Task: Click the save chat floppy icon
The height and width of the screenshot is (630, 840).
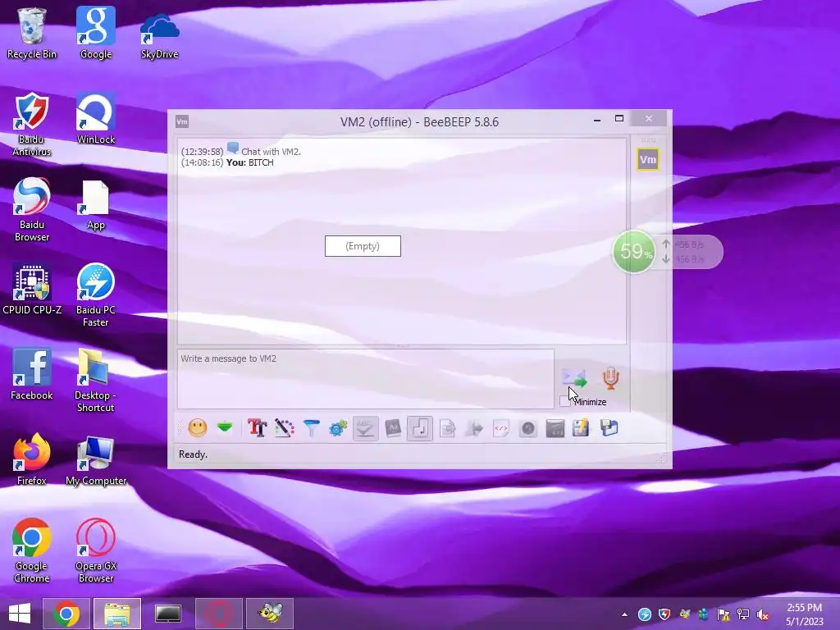Action: coord(609,428)
